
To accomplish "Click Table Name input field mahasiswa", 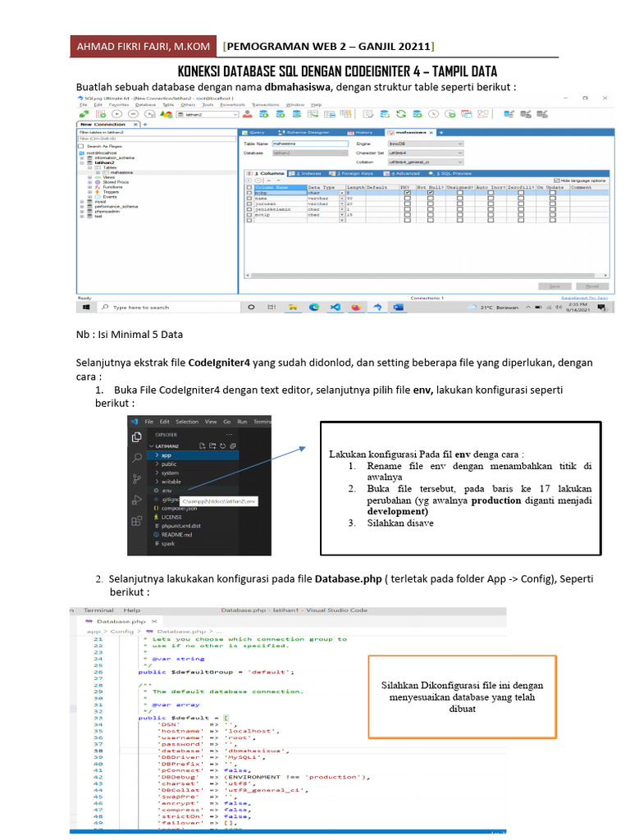I will pos(310,144).
